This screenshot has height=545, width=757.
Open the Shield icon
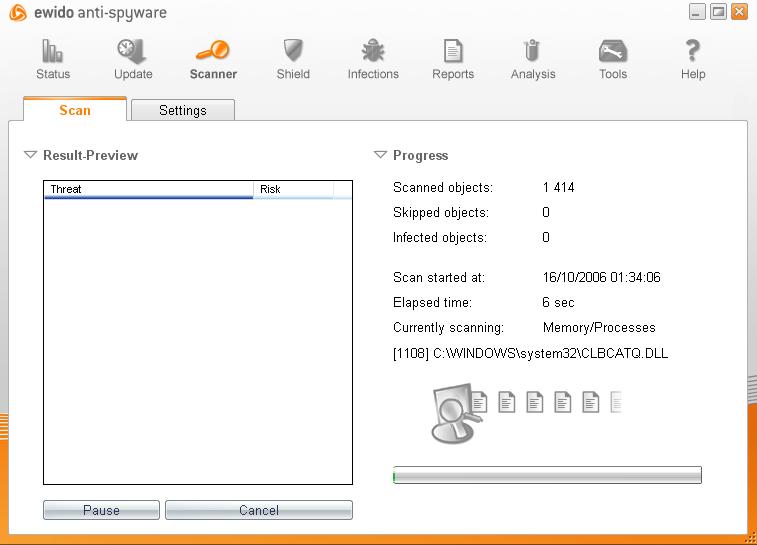293,50
